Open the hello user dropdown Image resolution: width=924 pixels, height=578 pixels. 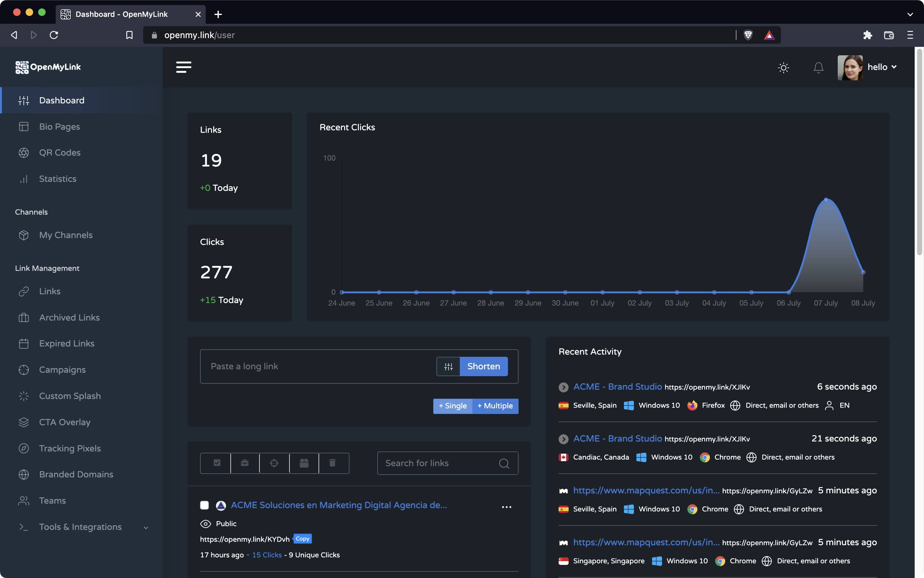(x=881, y=67)
